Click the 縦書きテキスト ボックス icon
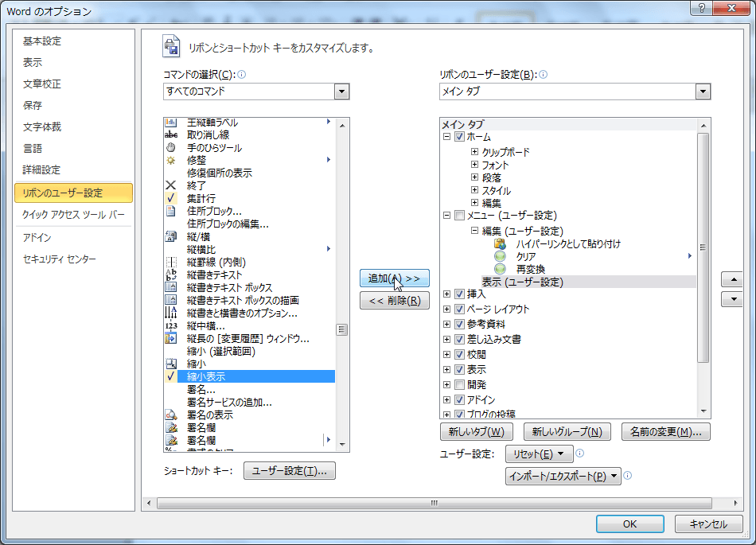 click(170, 287)
